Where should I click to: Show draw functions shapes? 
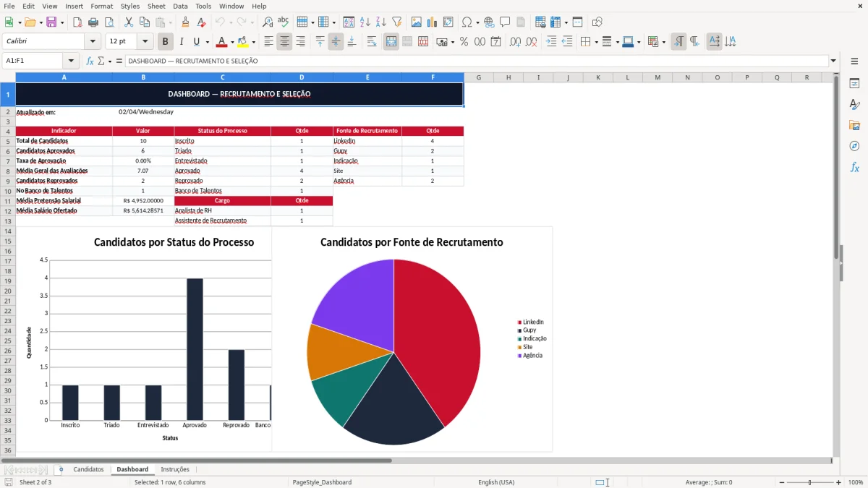tap(597, 22)
